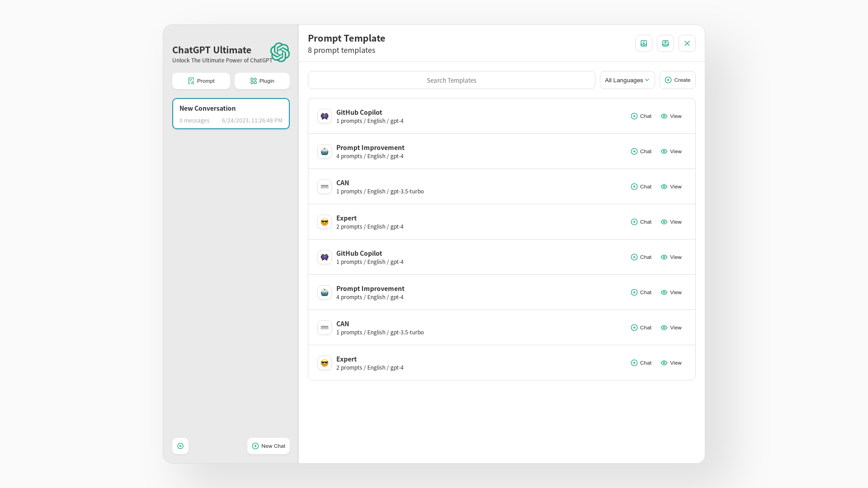Open the Plugin tab in the sidebar
The height and width of the screenshot is (488, 868).
pos(262,81)
